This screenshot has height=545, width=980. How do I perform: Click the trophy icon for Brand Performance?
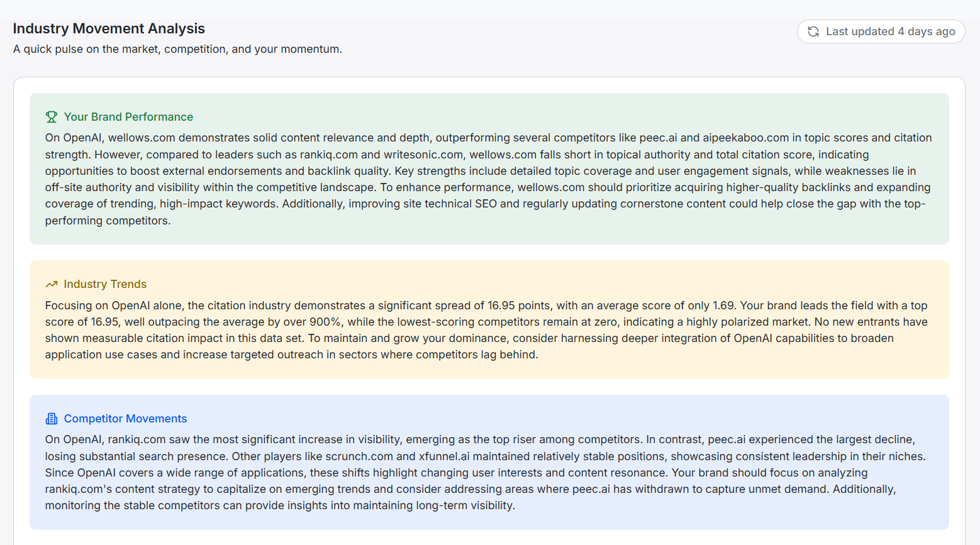pos(52,117)
